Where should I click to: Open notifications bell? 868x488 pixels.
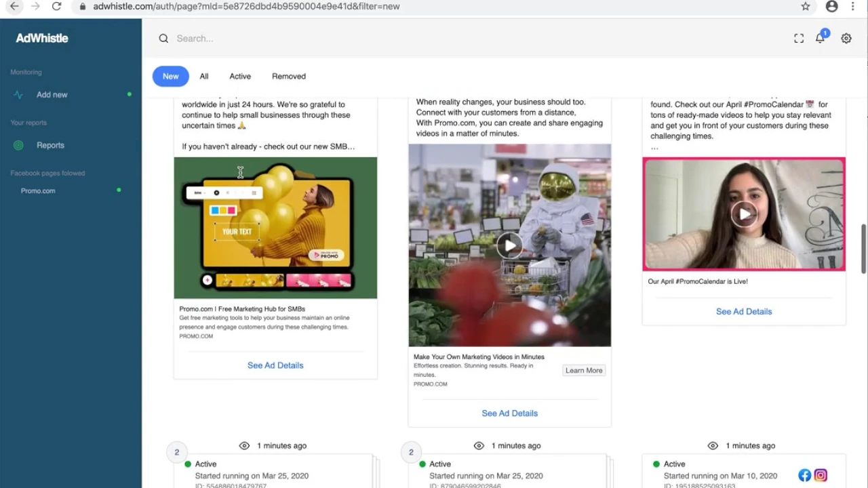click(821, 38)
